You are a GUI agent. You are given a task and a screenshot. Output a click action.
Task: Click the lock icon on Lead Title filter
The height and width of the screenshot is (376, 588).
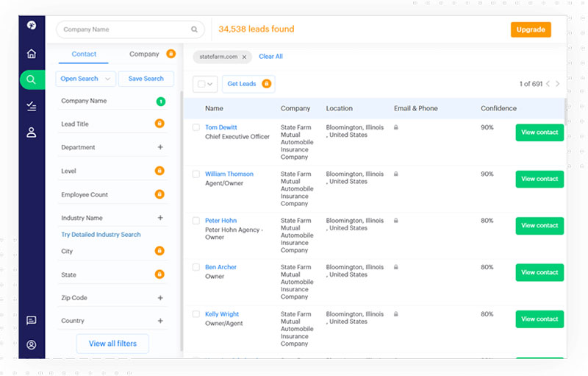point(159,124)
